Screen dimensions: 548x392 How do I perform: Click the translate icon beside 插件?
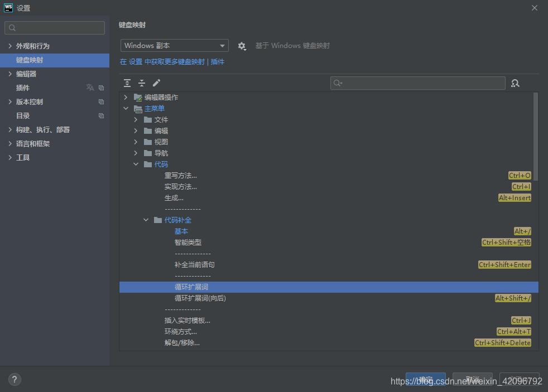pos(90,88)
